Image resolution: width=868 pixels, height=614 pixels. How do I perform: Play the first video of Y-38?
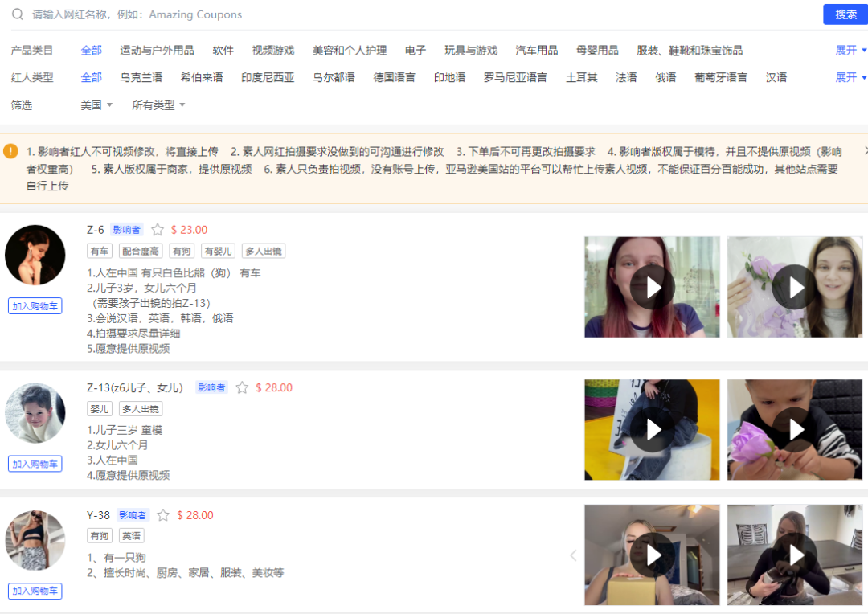(x=652, y=555)
